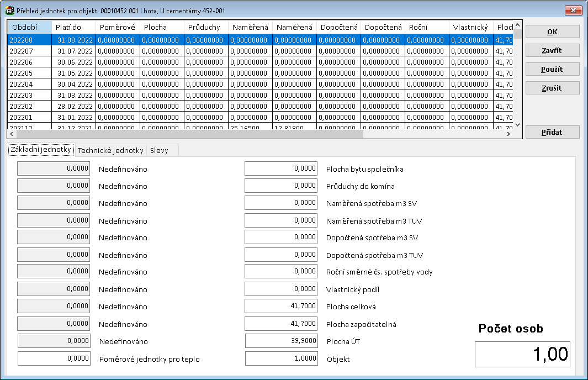
Task: Switch to the Technické jednotky tab
Action: [x=110, y=150]
